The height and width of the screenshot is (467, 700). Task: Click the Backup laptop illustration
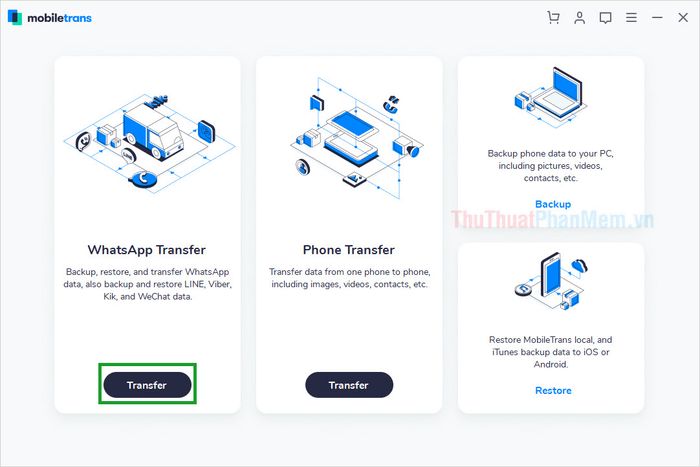(x=550, y=97)
